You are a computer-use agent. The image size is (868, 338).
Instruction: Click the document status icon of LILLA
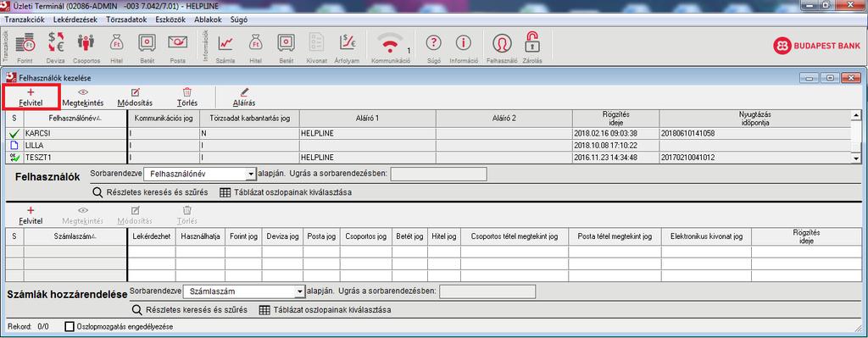(x=14, y=145)
